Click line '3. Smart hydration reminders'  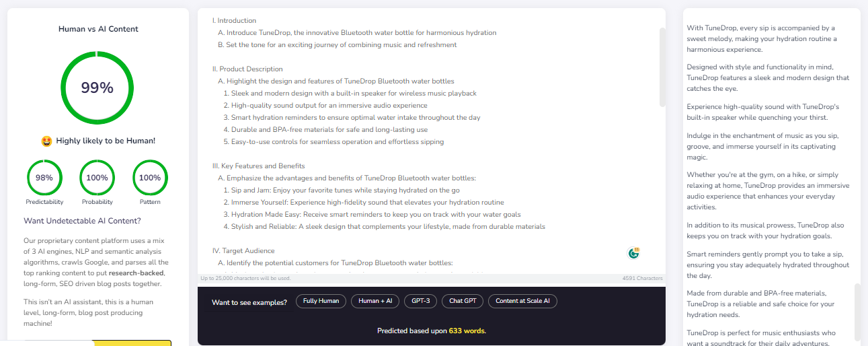click(x=352, y=118)
